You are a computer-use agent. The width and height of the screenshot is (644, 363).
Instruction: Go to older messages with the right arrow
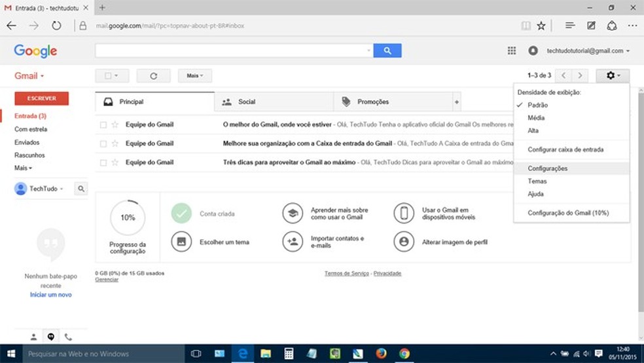[580, 75]
